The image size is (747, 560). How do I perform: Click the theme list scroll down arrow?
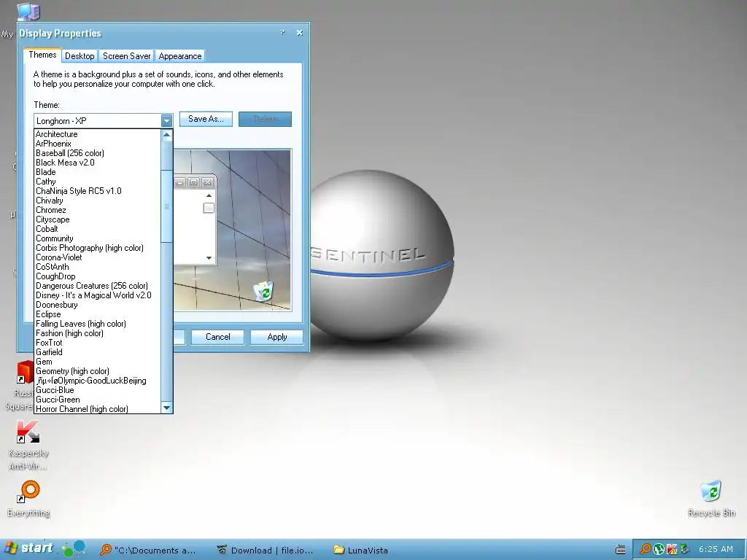click(166, 408)
